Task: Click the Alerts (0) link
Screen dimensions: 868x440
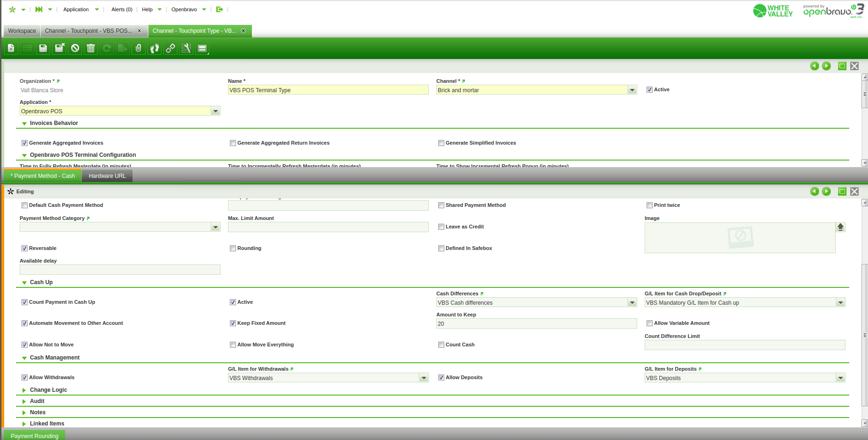Action: 122,9
